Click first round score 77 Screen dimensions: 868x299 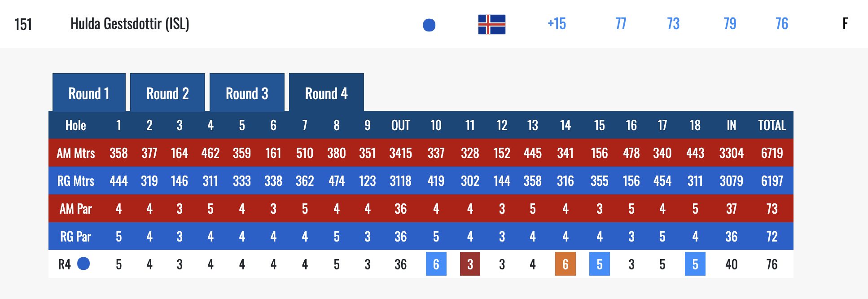(x=621, y=24)
